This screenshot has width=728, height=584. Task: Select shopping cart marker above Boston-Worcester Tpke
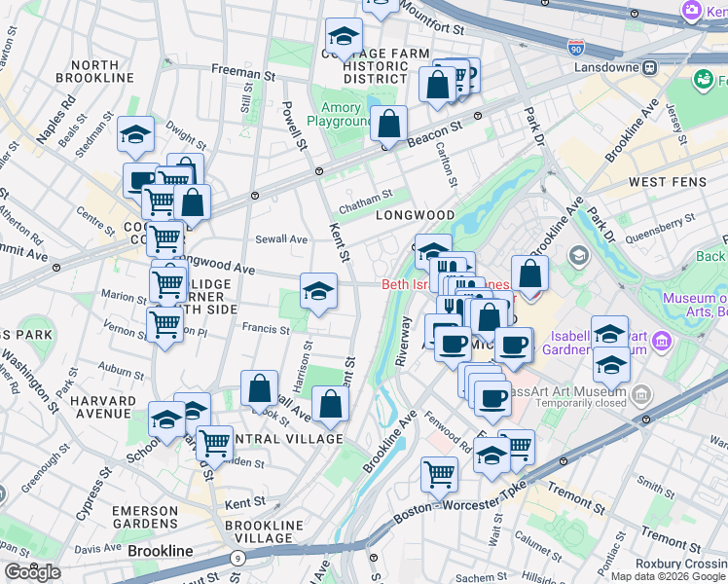pos(439,476)
